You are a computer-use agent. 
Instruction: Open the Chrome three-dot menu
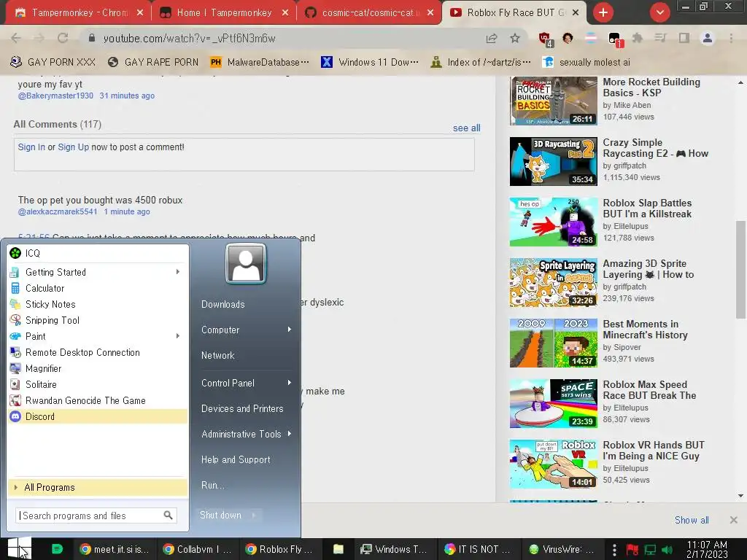[731, 38]
